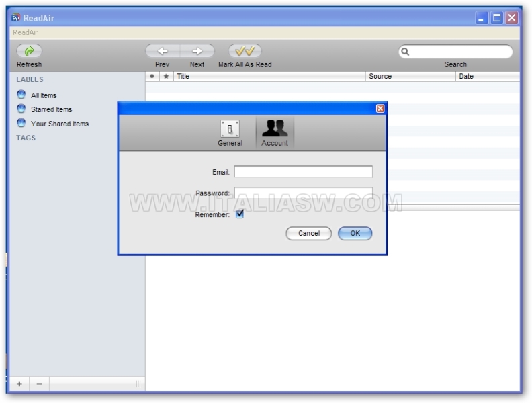Sort the list by Title column
Image resolution: width=532 pixels, height=403 pixels.
(269, 77)
